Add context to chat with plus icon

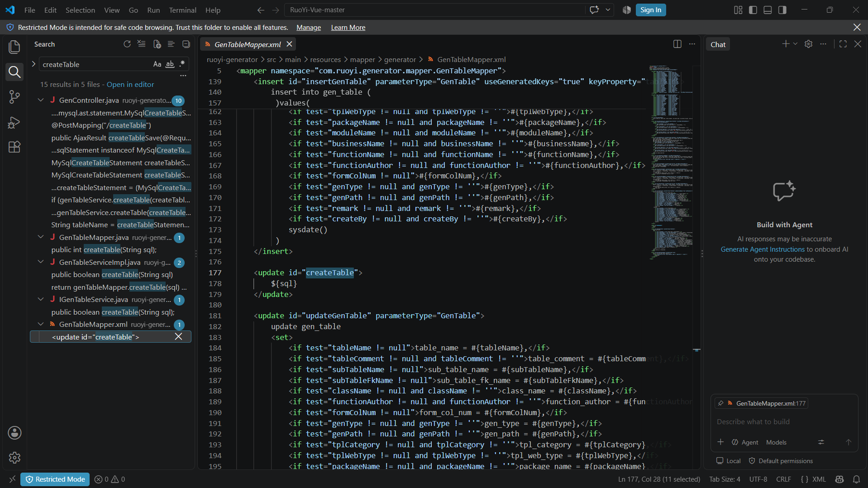click(x=720, y=442)
